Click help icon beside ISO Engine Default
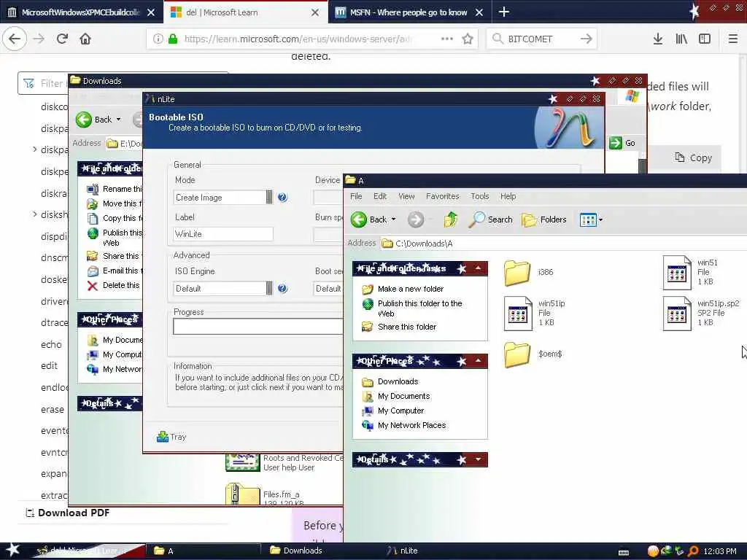Image resolution: width=747 pixels, height=560 pixels. click(282, 288)
